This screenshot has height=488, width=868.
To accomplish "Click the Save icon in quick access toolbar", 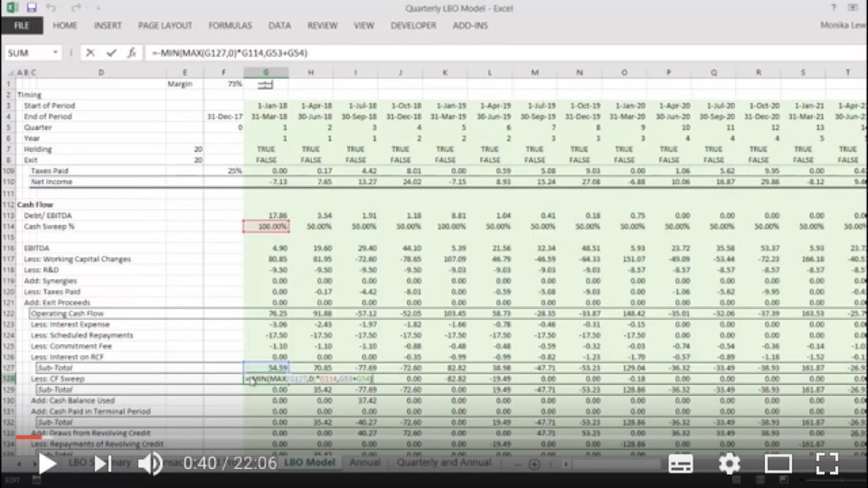I will (31, 8).
